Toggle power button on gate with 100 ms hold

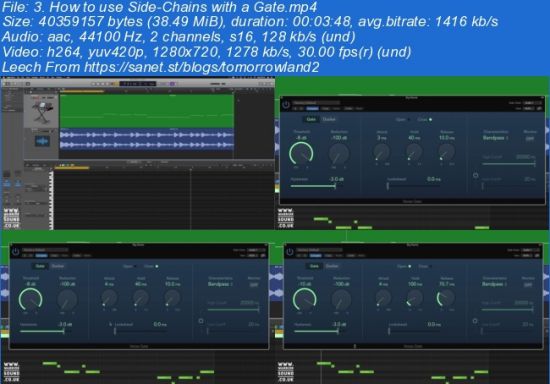coord(290,252)
